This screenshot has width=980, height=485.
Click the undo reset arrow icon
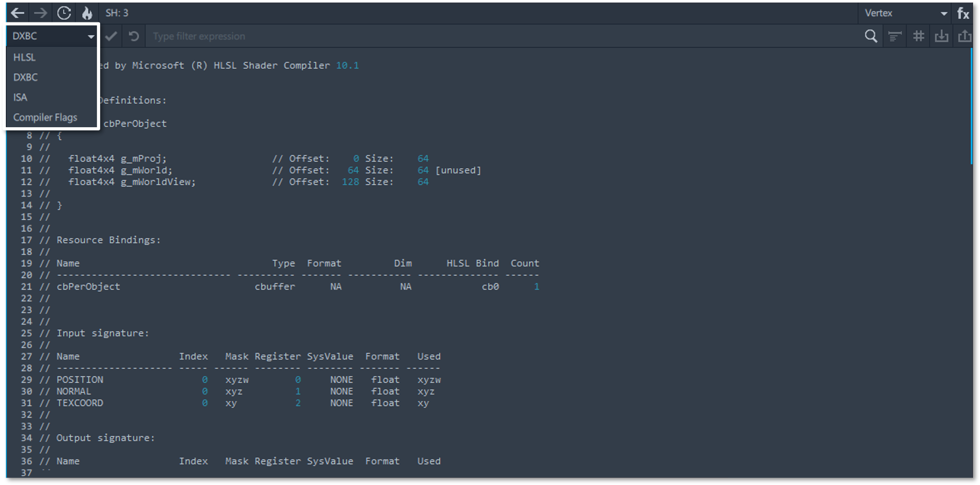[134, 36]
